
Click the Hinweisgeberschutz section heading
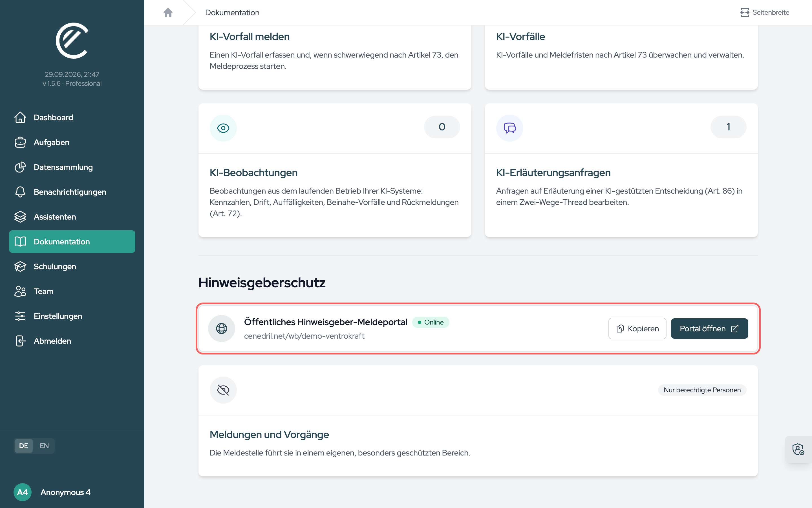tap(262, 283)
